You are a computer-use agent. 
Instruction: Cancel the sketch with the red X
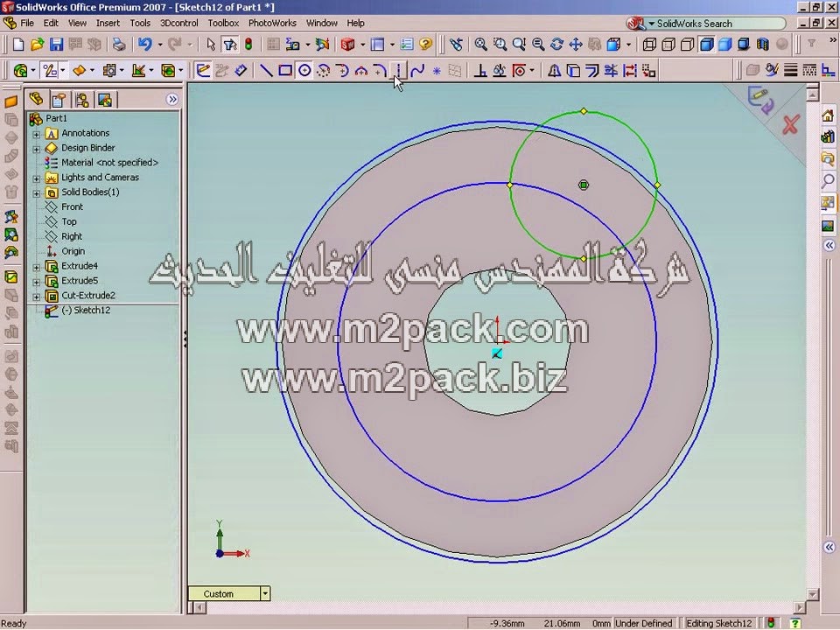[x=791, y=125]
